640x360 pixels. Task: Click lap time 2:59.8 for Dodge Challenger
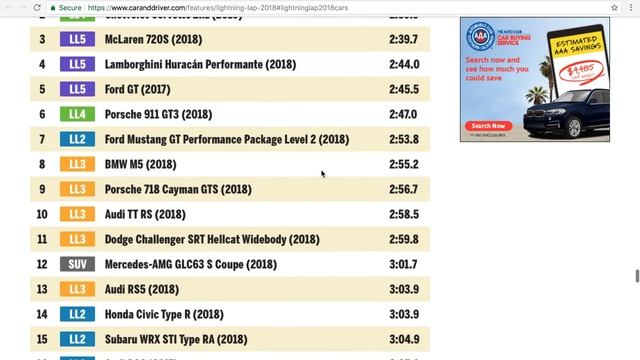(x=404, y=239)
